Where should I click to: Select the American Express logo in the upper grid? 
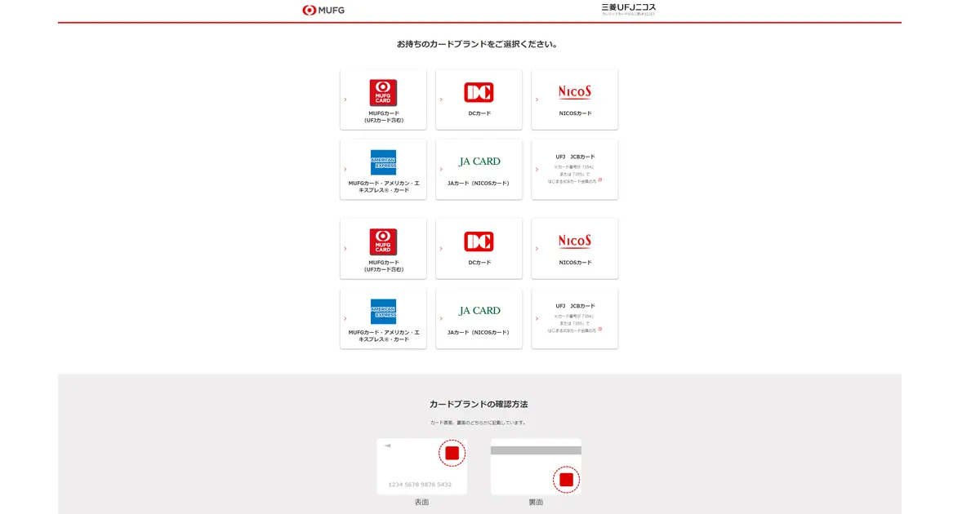[383, 162]
